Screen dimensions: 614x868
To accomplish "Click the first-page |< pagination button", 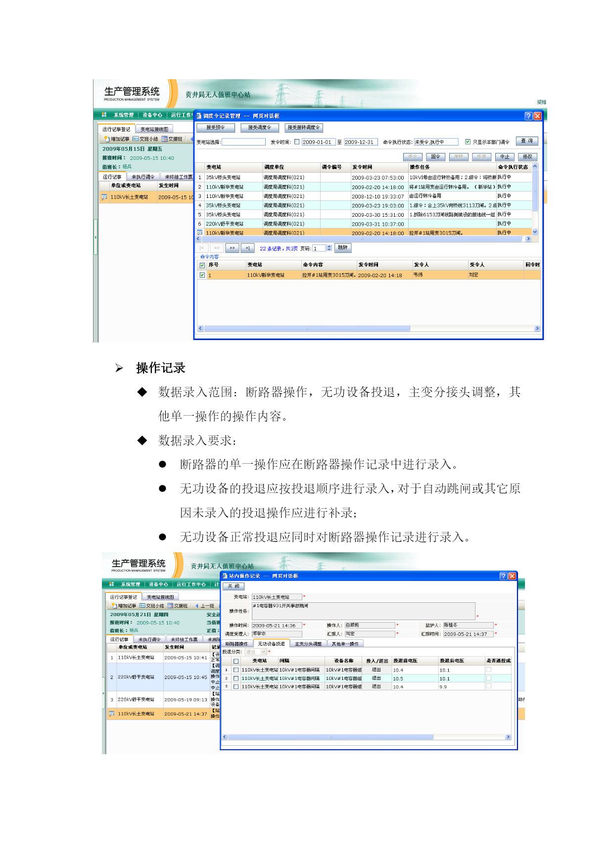I will pos(201,248).
